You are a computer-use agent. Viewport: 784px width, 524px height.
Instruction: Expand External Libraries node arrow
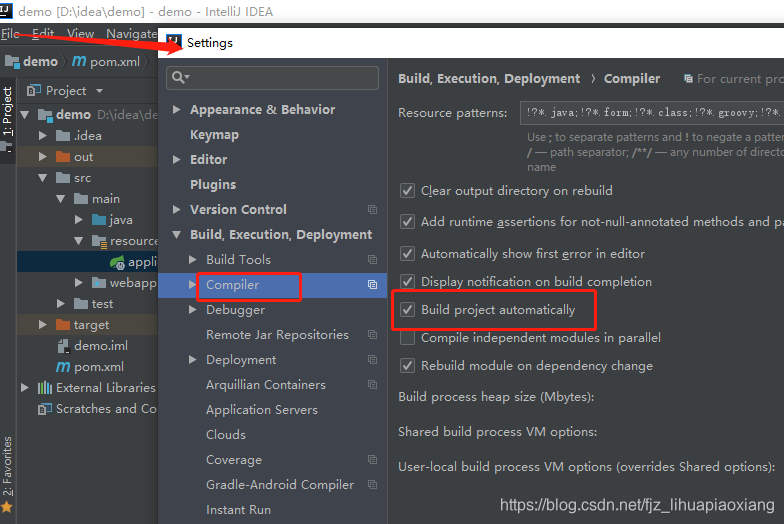pyautogui.click(x=24, y=388)
